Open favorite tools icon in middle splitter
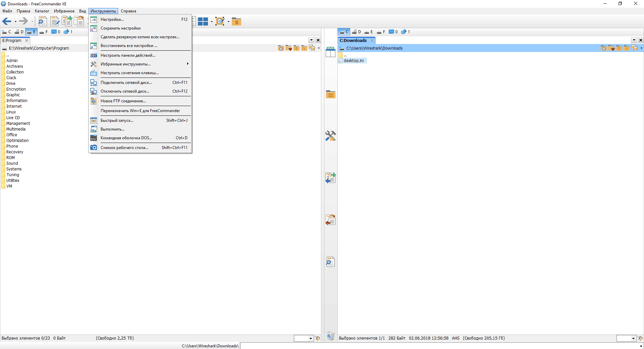This screenshot has height=349, width=644. point(330,136)
